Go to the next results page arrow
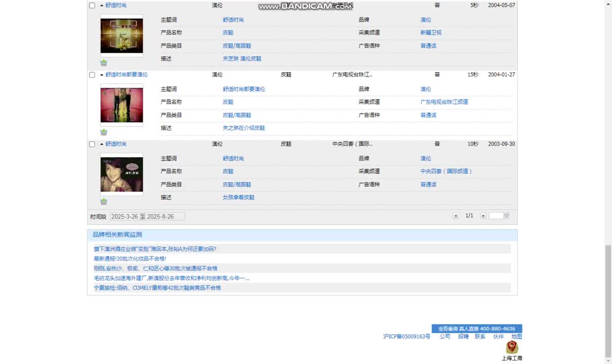 point(483,216)
